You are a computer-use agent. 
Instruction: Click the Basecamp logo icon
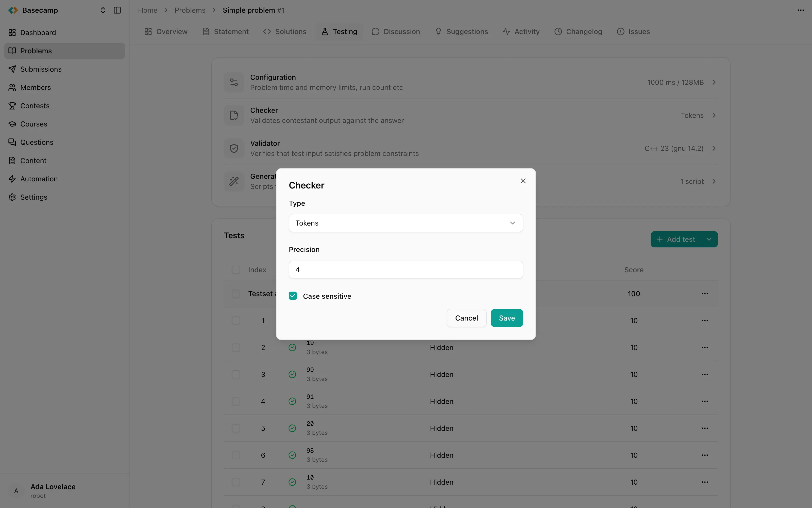point(13,10)
